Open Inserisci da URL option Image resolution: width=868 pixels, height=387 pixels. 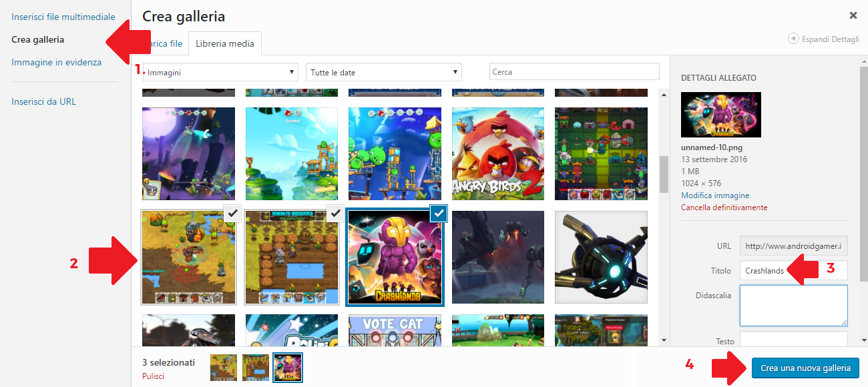(x=44, y=101)
